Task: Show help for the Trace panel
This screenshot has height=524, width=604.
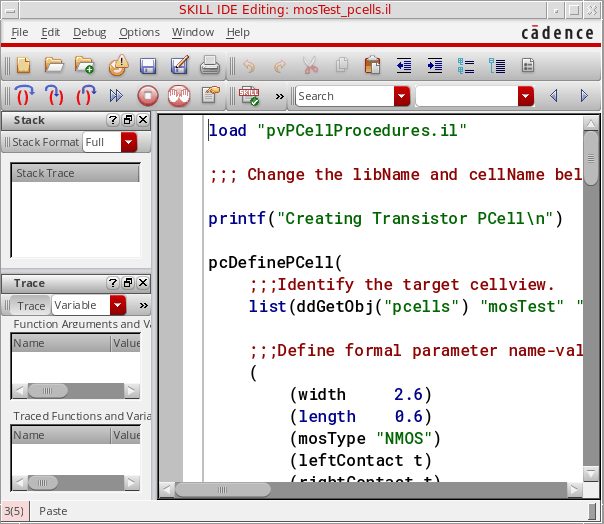Action: coord(112,283)
